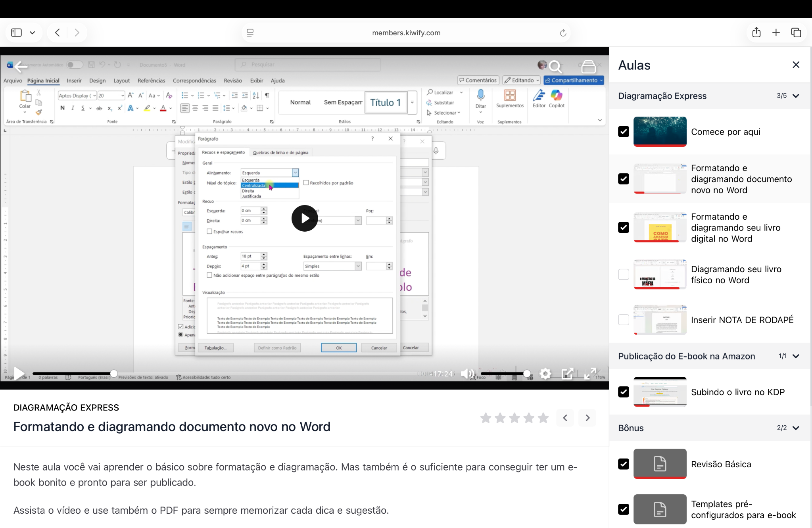812x528 pixels.
Task: Rate the lesson with the fifth star
Action: point(543,418)
